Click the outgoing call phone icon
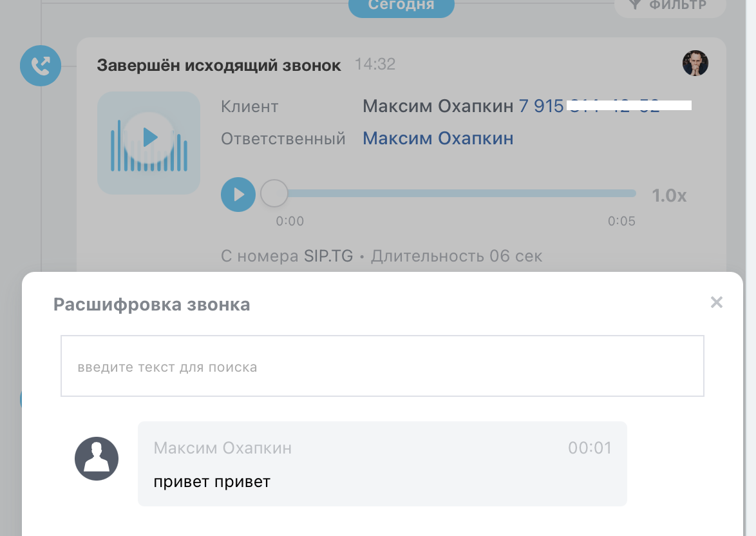Image resolution: width=756 pixels, height=536 pixels. click(41, 65)
